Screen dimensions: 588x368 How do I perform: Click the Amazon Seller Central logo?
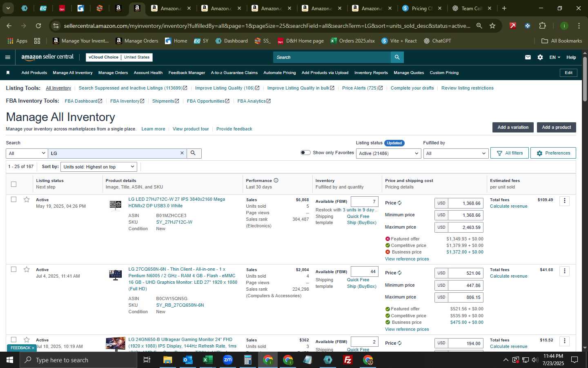coord(47,57)
